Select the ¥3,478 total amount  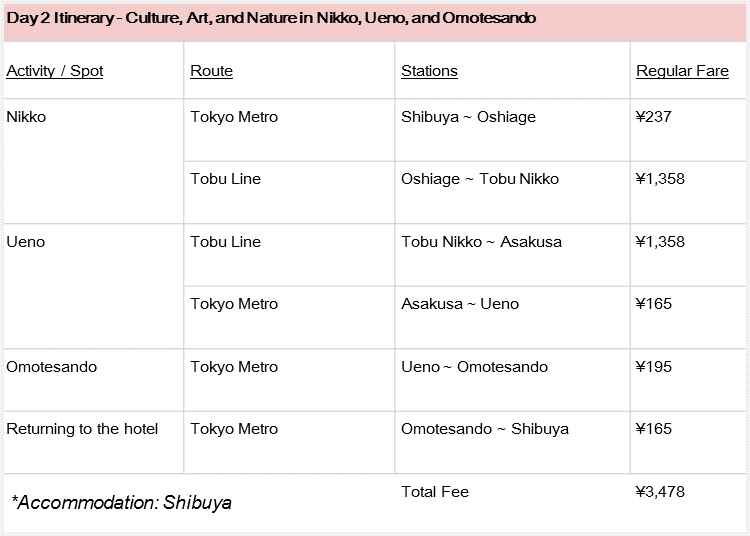(660, 492)
